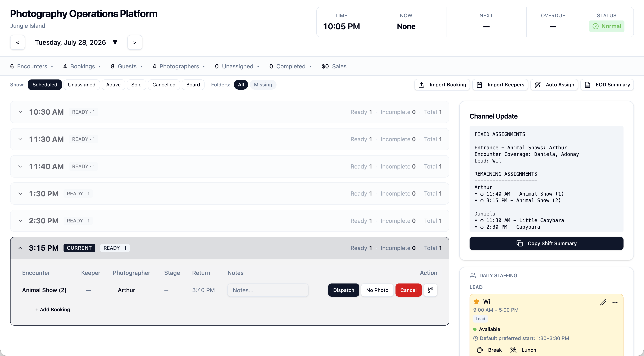Go to the next day
Screen dimensions: 644x356
tap(135, 42)
